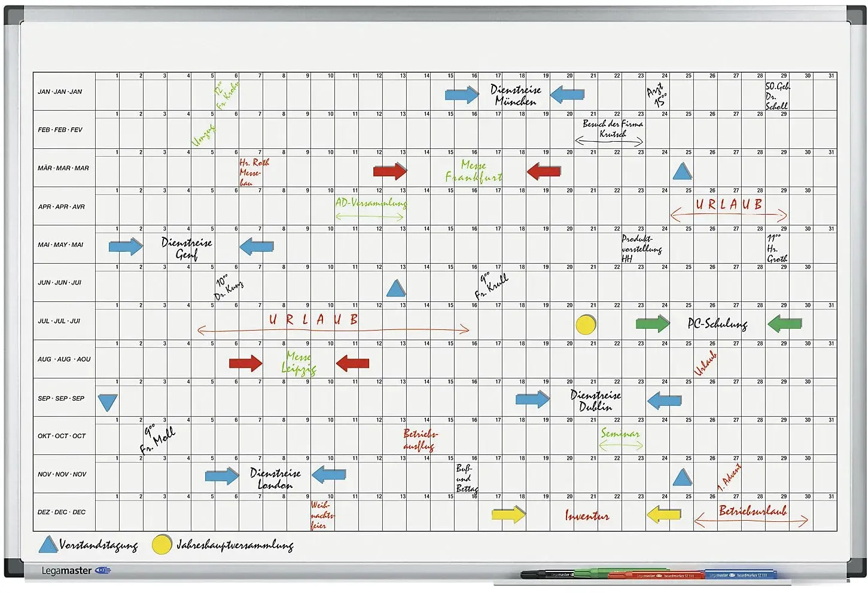
Task: Click the red 'Betriebsausflug' note
Action: [x=420, y=440]
